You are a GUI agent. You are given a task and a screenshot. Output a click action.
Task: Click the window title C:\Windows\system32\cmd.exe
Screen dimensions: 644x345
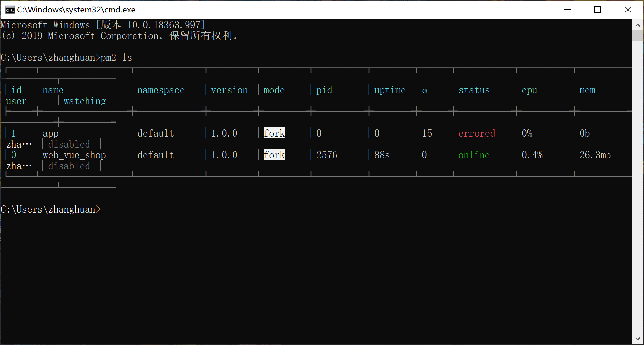(x=76, y=10)
